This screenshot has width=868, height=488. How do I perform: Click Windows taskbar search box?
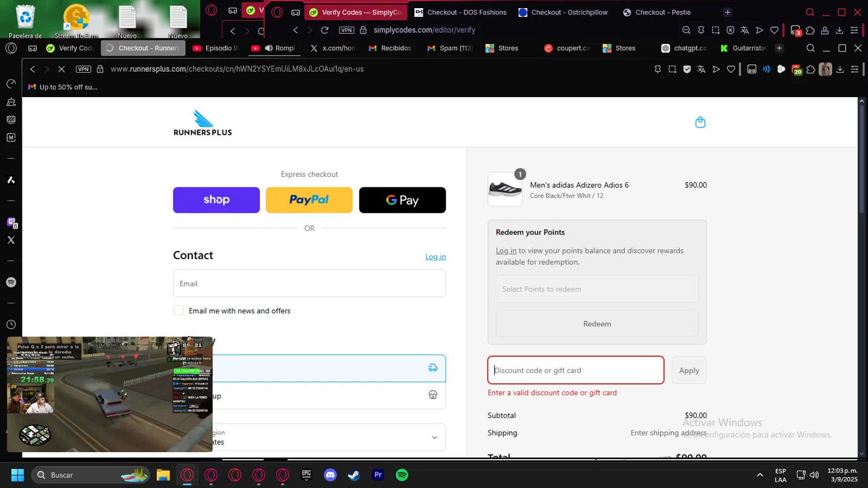point(90,475)
